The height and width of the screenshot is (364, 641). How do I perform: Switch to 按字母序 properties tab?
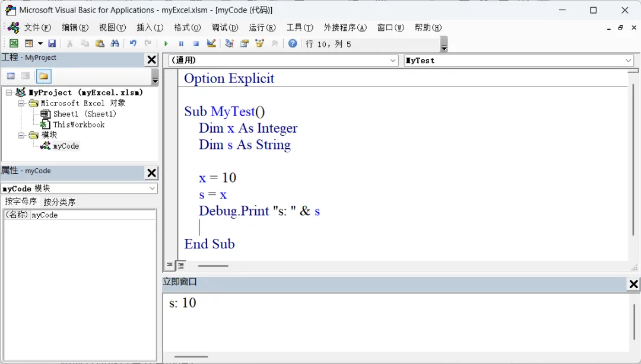pos(21,202)
